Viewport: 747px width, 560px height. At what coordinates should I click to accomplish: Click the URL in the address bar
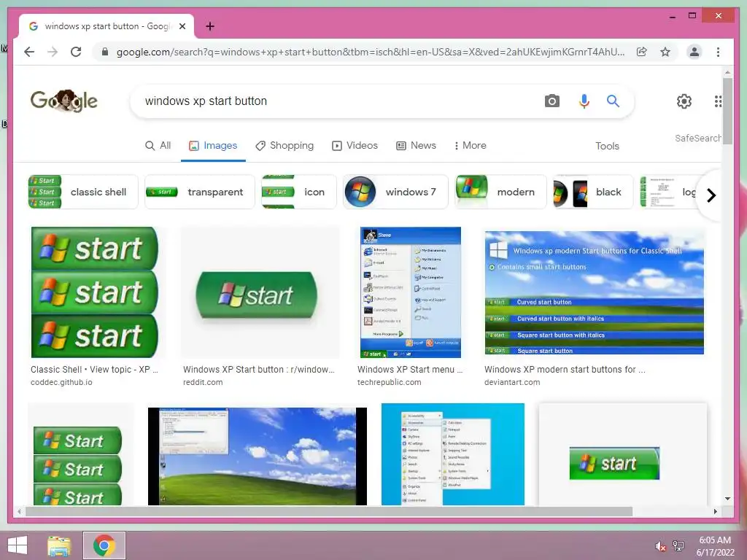pos(370,52)
